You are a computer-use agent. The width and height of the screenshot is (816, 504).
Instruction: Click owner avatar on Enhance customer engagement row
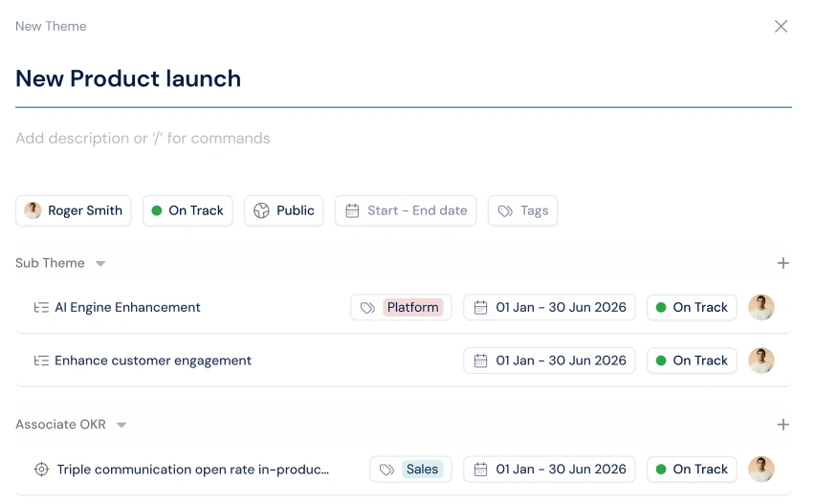pyautogui.click(x=761, y=361)
